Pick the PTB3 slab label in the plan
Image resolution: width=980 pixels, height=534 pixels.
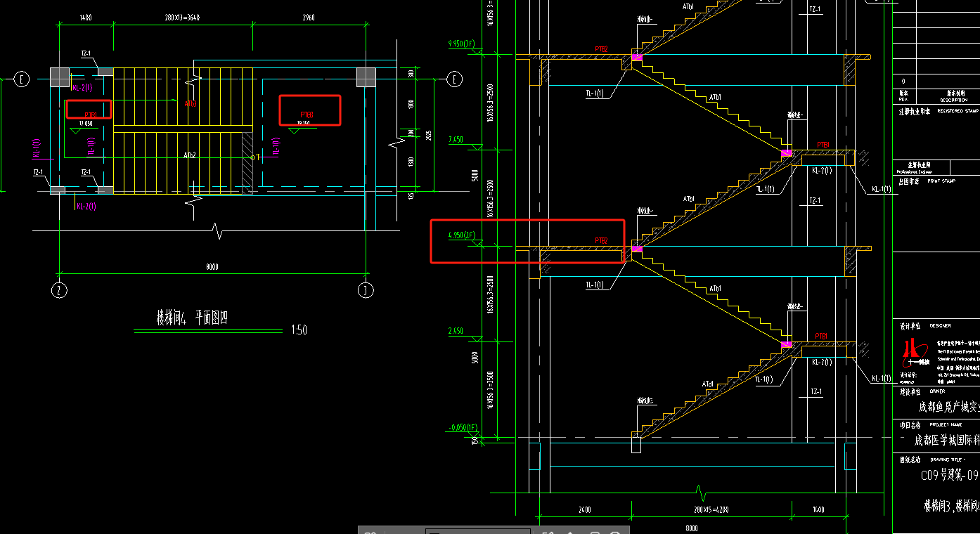tap(307, 115)
